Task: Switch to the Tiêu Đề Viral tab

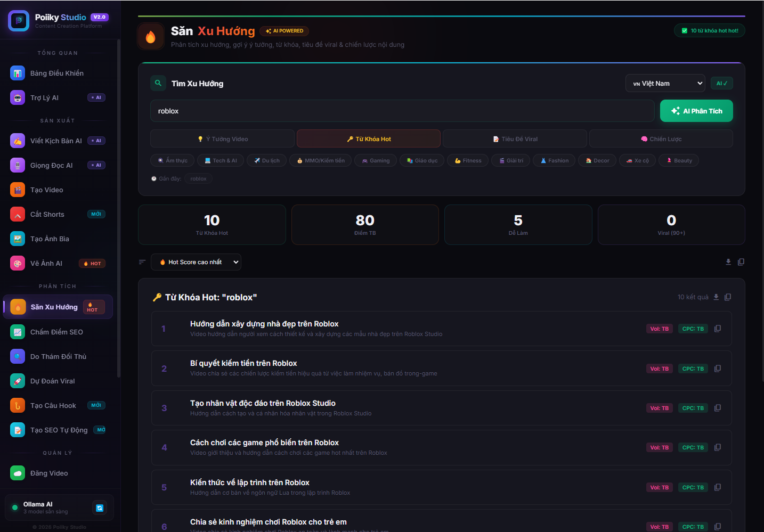Action: click(515, 139)
